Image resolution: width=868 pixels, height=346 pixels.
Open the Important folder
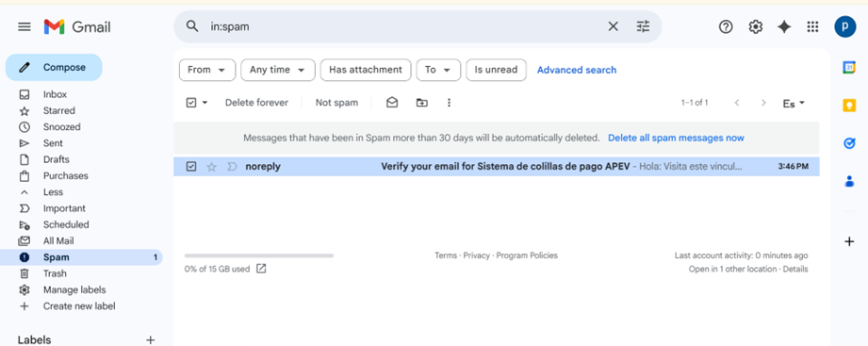[64, 208]
